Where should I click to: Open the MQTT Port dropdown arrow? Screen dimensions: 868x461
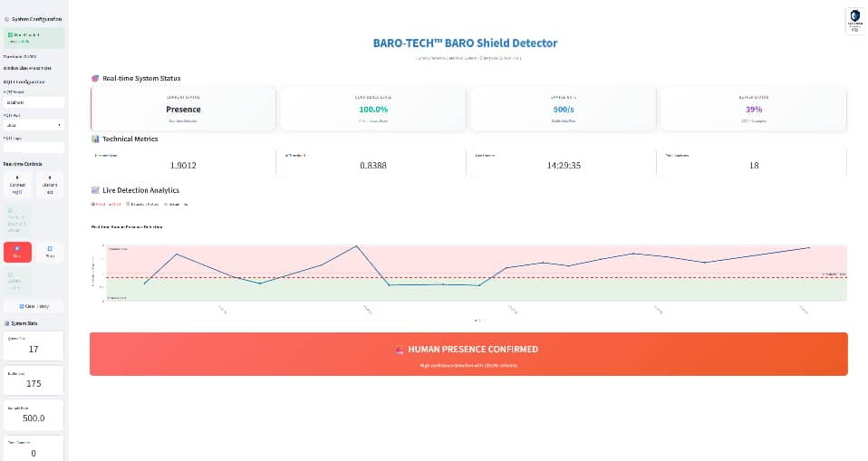[x=59, y=125]
